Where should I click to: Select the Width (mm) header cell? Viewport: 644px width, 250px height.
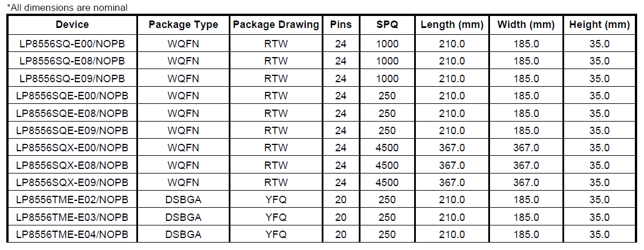click(526, 25)
